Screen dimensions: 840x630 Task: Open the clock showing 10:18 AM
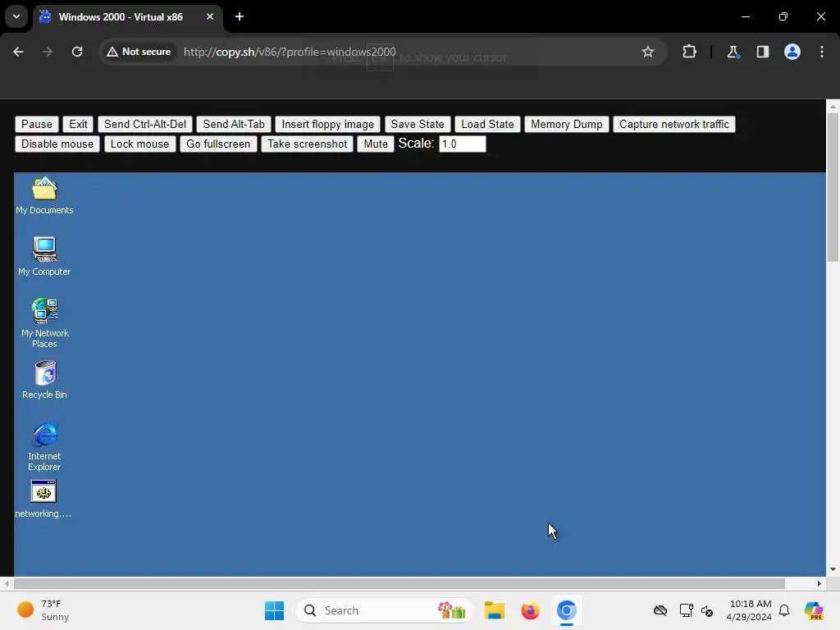click(750, 610)
